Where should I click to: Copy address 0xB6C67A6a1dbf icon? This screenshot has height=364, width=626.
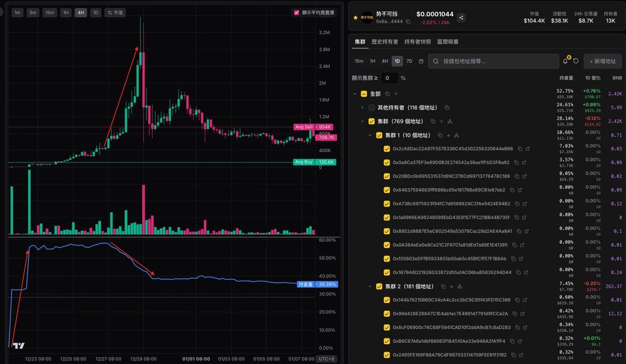click(x=512, y=341)
